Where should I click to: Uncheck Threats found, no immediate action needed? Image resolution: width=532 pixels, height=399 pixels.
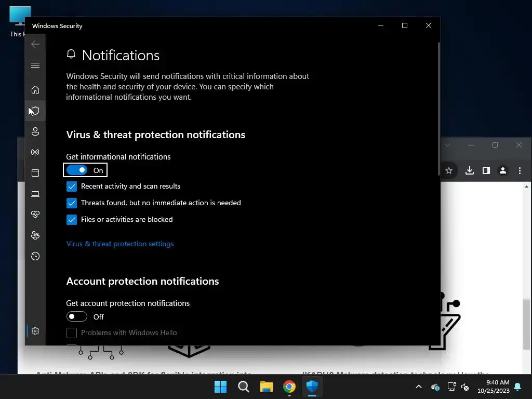pyautogui.click(x=72, y=203)
